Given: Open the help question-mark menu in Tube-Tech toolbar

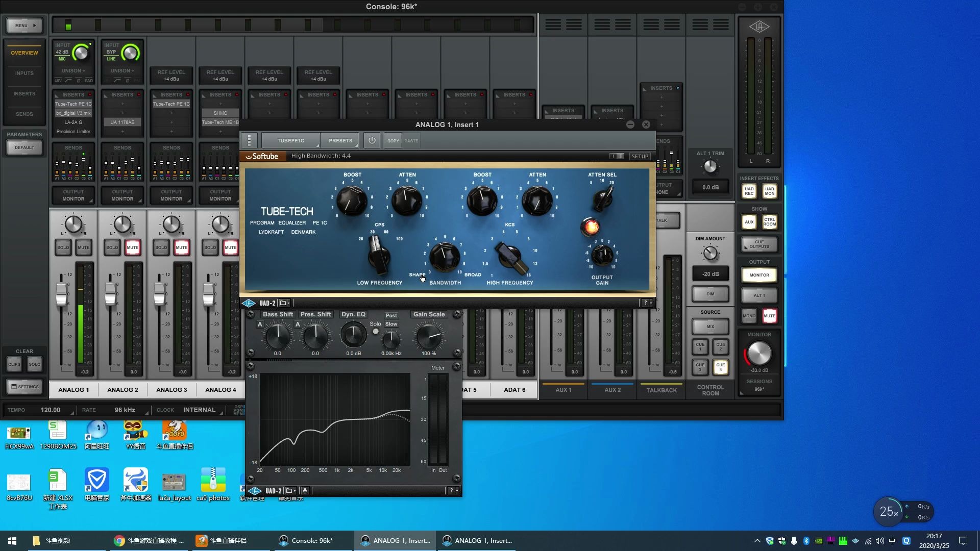Looking at the screenshot, I should click(647, 303).
